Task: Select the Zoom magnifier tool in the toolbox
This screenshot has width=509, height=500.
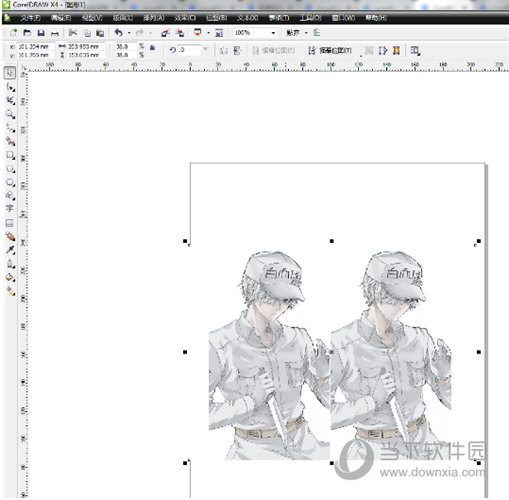Action: [x=10, y=114]
